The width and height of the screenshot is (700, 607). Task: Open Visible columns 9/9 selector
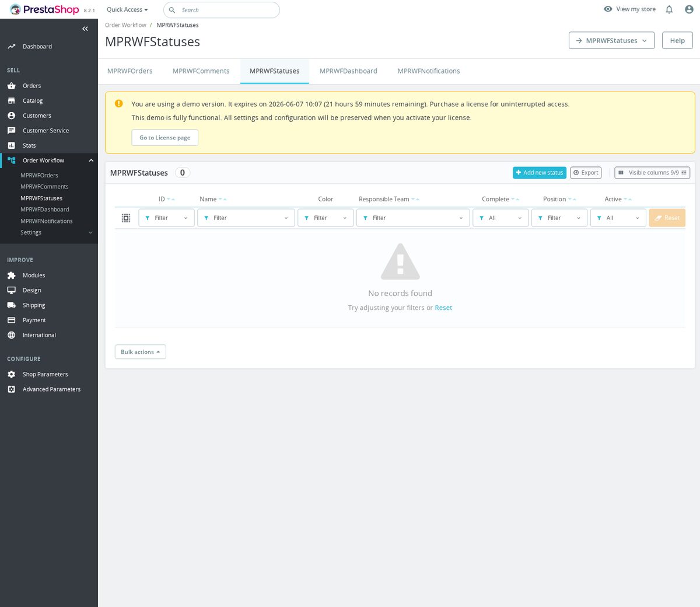(652, 173)
